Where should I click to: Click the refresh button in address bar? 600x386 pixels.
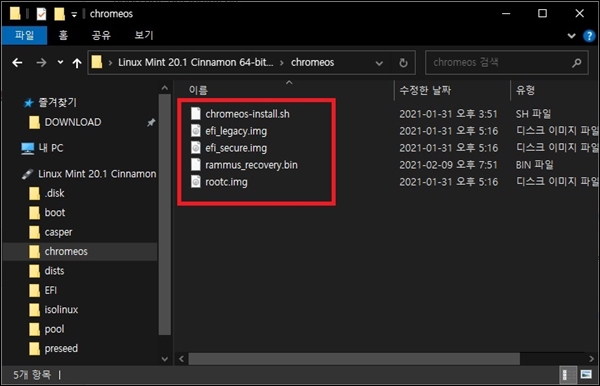tap(403, 63)
